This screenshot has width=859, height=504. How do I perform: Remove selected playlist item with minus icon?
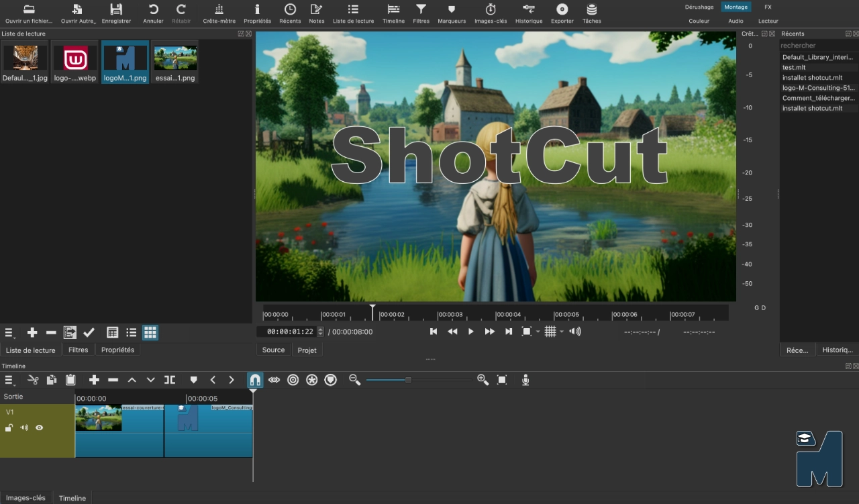coord(51,332)
